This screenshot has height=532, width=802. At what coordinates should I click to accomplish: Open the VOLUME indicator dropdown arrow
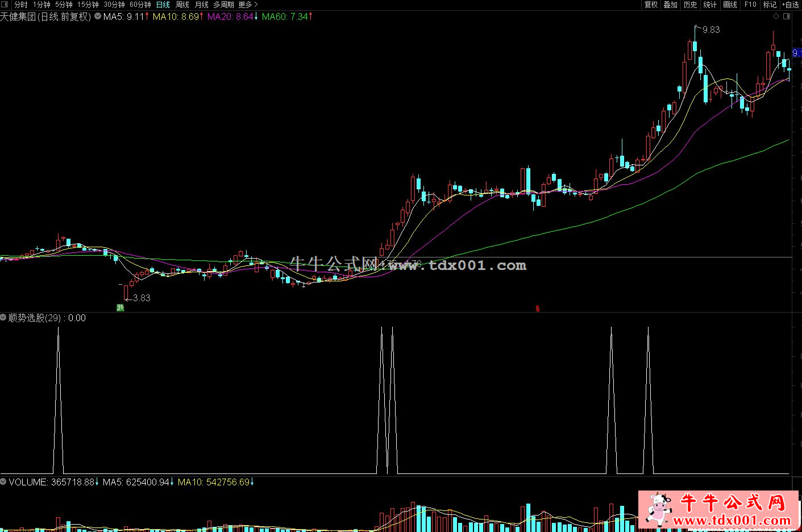[3, 481]
